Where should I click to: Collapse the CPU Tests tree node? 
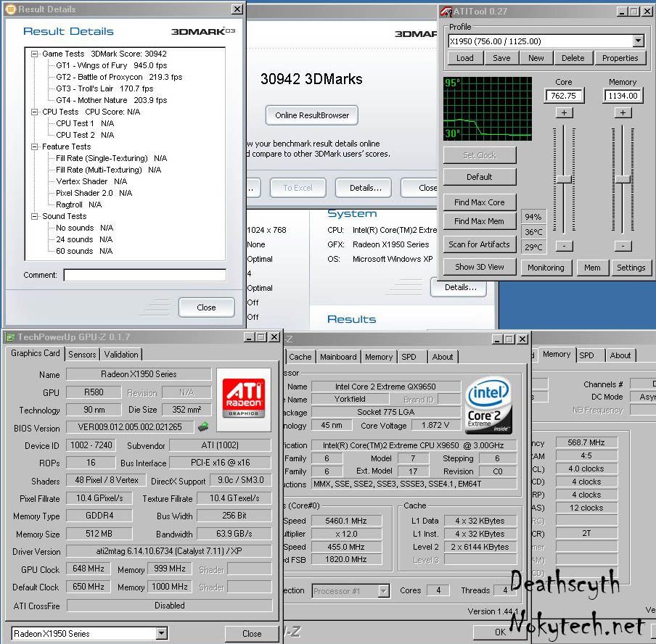coord(34,112)
